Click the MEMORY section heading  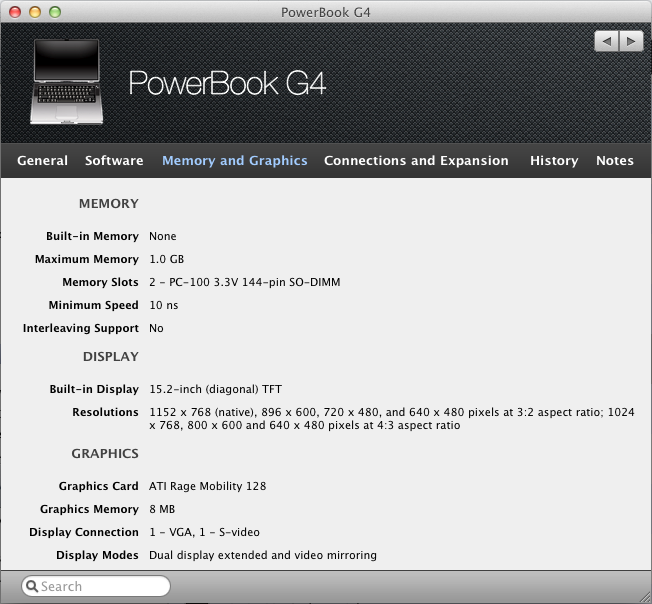click(x=109, y=204)
